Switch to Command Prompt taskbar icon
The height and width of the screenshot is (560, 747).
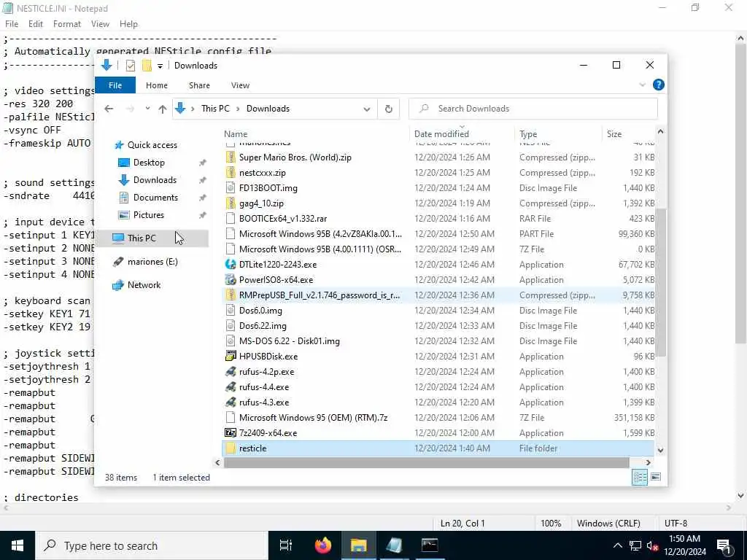point(429,545)
